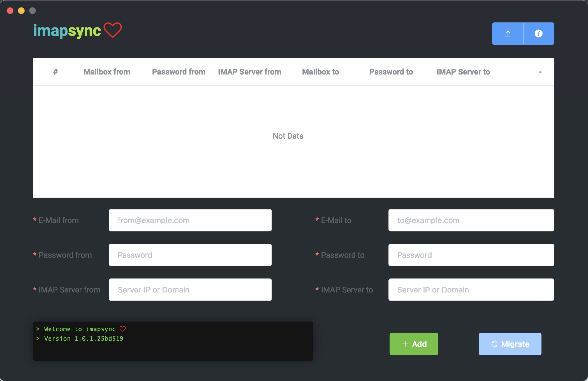Viewport: 588px width, 381px height.
Task: Focus the E-Mail from input field
Action: [190, 220]
